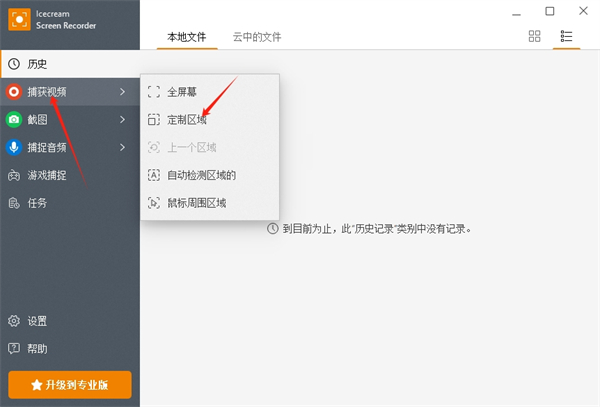Click the tasks icon in sidebar

click(14, 203)
